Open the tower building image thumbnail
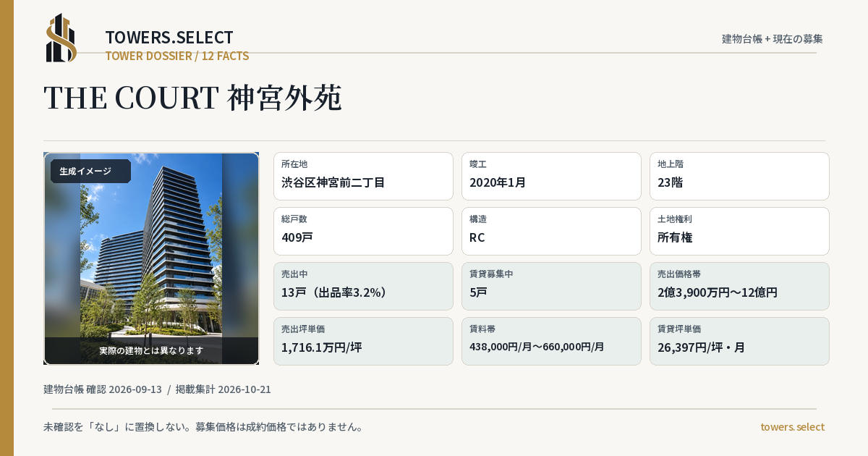The height and width of the screenshot is (456, 868). (x=151, y=258)
